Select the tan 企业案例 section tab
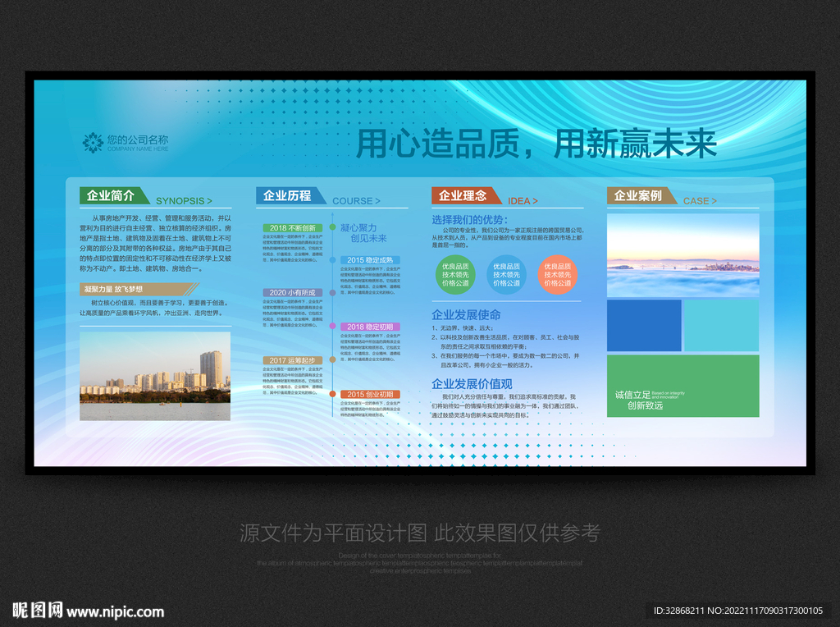This screenshot has width=840, height=627. coord(641,195)
